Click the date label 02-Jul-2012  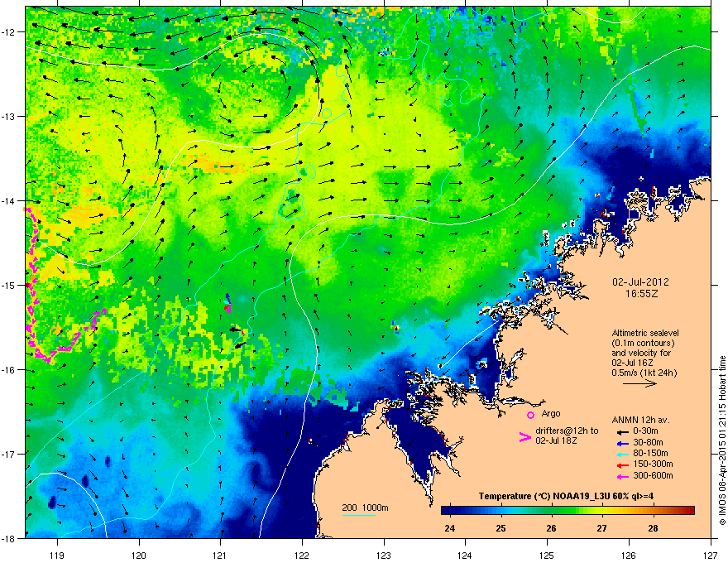(x=640, y=282)
